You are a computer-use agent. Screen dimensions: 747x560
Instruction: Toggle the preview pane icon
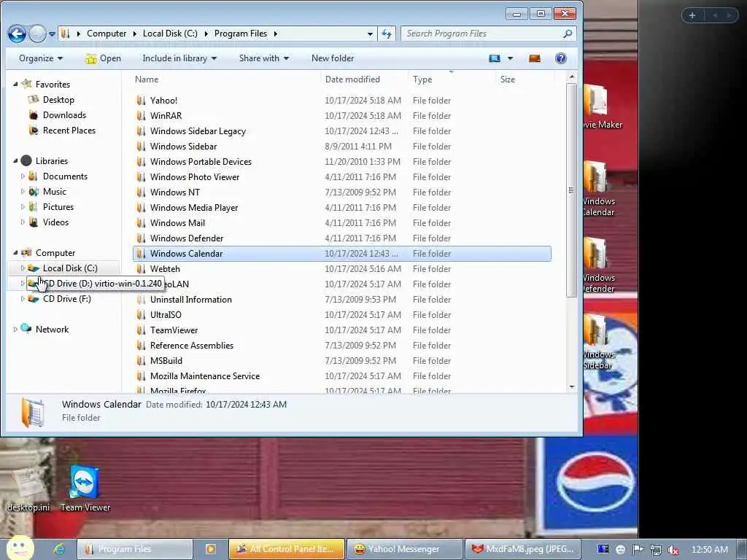tap(535, 58)
